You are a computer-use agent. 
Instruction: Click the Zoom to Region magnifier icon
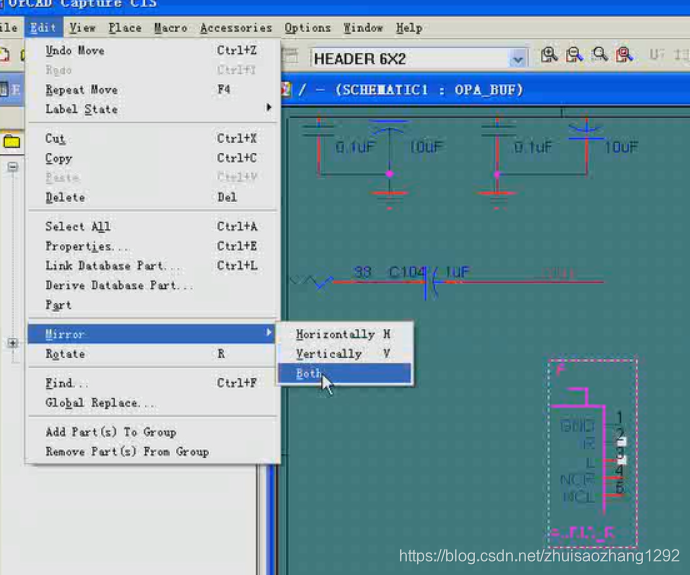click(599, 56)
